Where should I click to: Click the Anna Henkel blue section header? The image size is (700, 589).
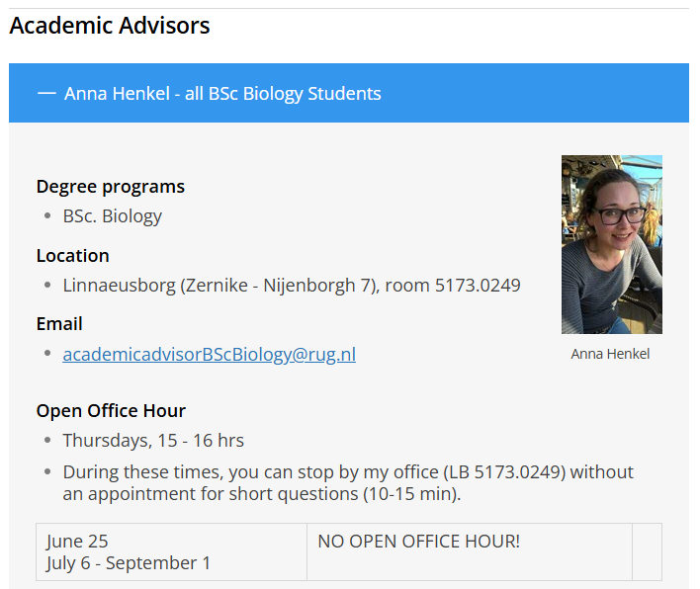tap(349, 93)
